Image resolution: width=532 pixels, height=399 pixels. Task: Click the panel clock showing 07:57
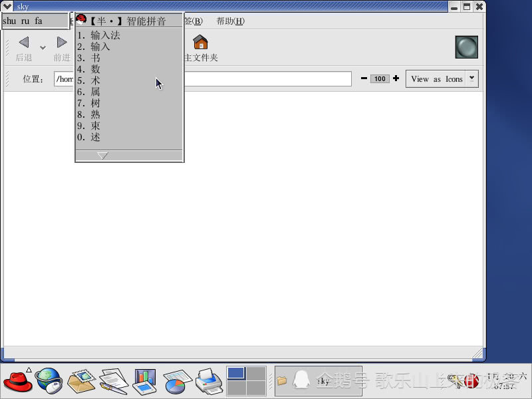click(505, 381)
